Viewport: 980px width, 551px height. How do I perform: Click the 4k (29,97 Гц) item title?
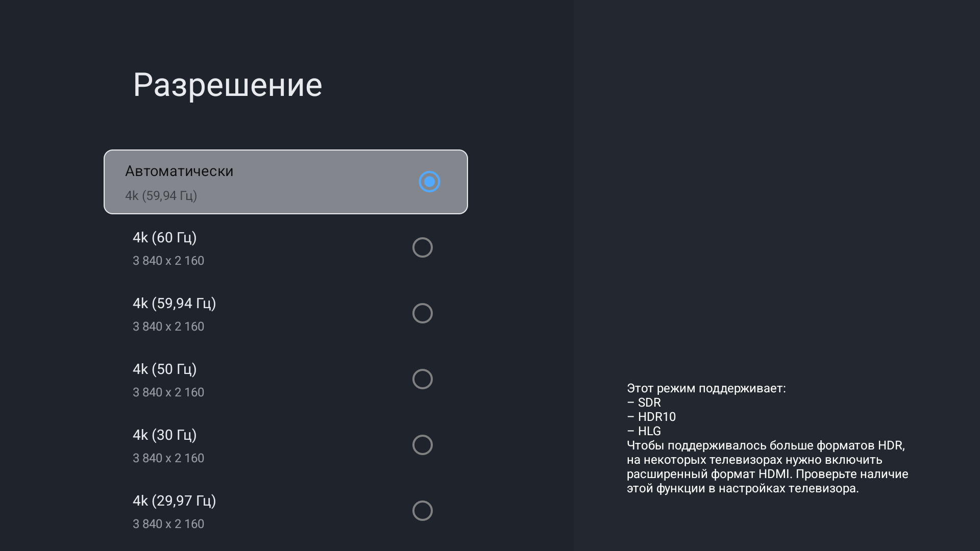(174, 500)
